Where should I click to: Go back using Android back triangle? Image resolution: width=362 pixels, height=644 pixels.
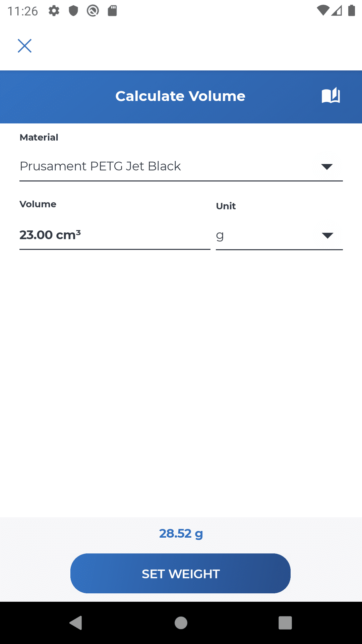click(x=76, y=623)
